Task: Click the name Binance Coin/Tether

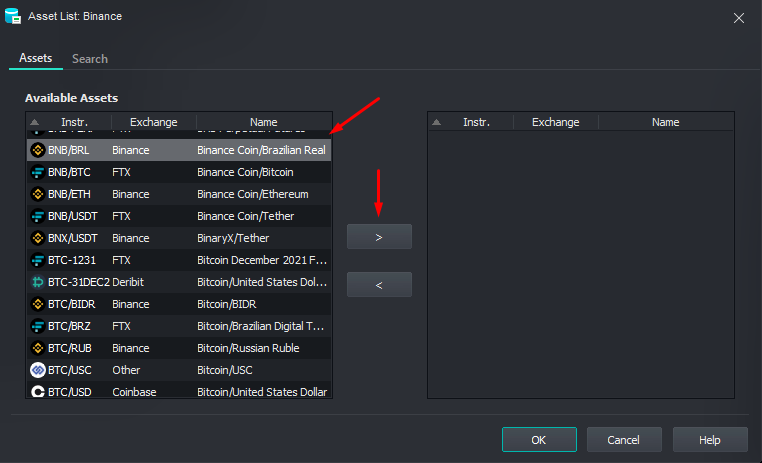Action: pyautogui.click(x=245, y=216)
